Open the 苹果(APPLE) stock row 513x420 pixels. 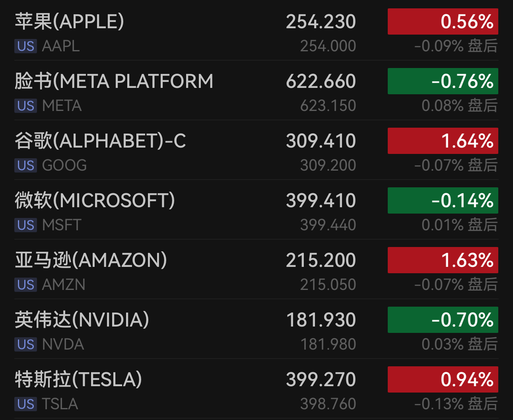pyautogui.click(x=70, y=21)
